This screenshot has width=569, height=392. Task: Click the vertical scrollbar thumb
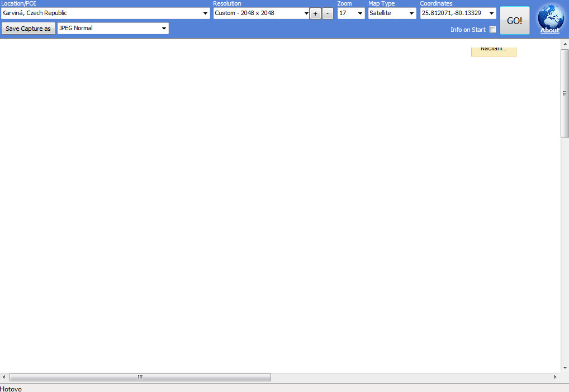(565, 94)
